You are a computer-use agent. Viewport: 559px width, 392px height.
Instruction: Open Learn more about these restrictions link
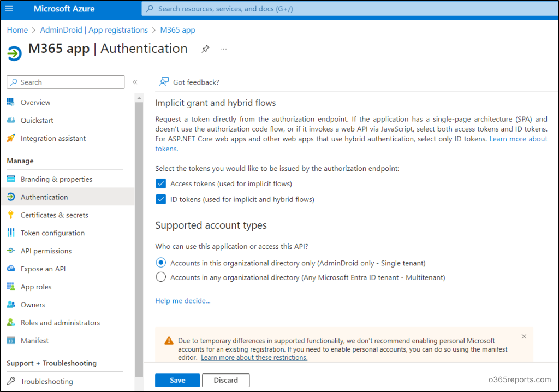tap(254, 358)
